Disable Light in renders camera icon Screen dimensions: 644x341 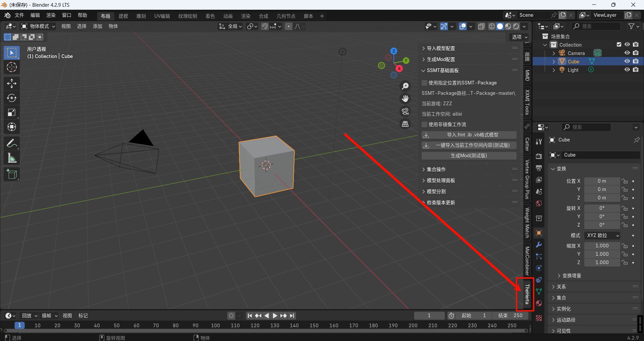(x=636, y=70)
